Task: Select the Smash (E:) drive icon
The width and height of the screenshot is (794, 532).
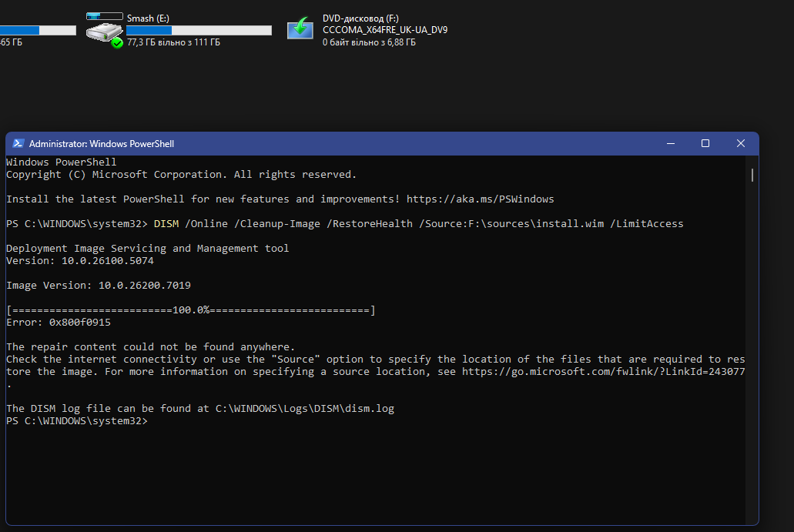Action: tap(105, 30)
